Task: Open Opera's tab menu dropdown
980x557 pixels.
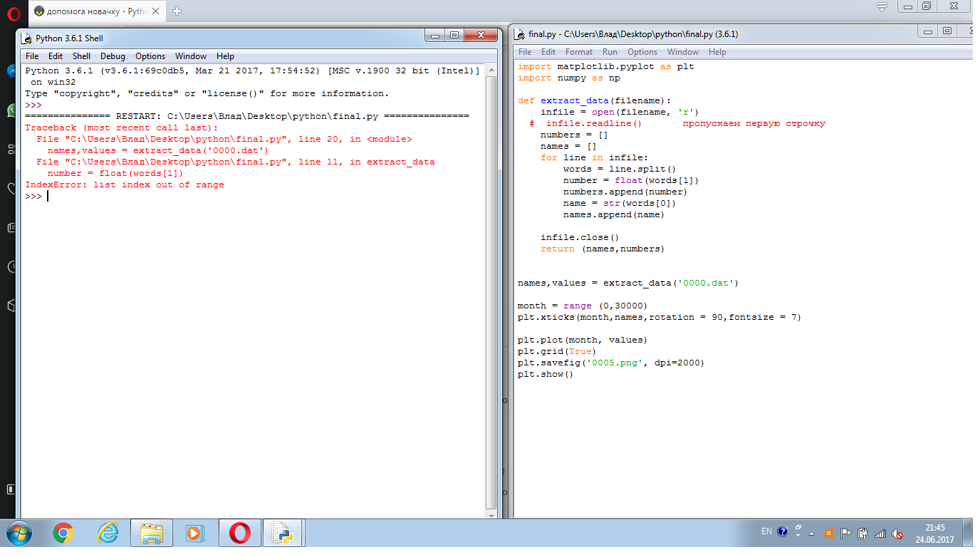Action: (x=882, y=8)
